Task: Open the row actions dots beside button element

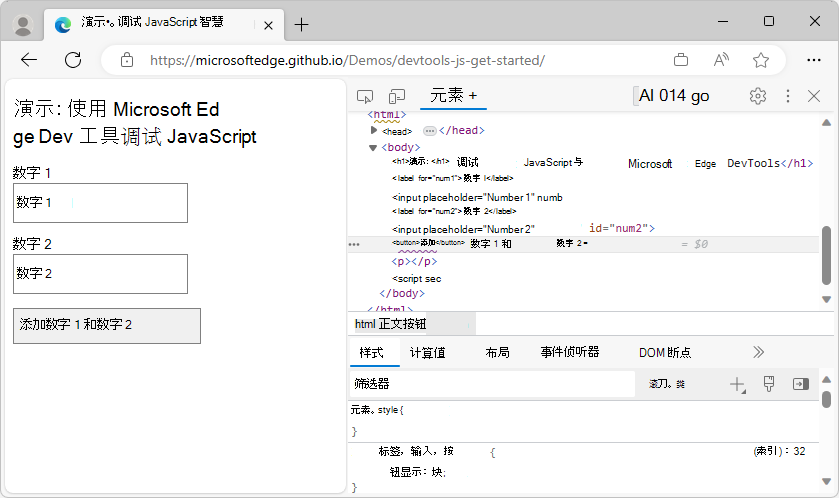Action: [354, 244]
